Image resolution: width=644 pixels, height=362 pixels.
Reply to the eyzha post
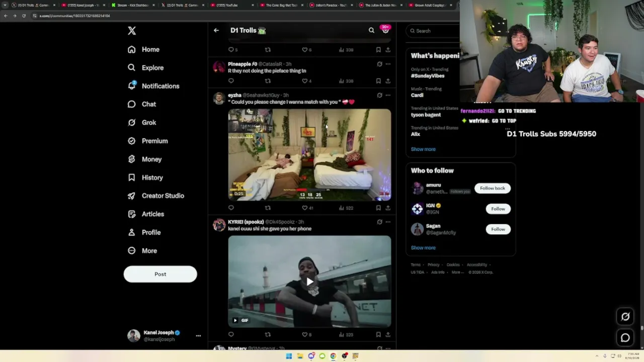pyautogui.click(x=231, y=208)
